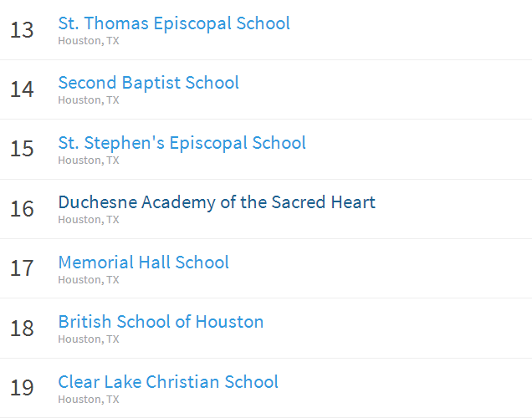This screenshot has height=418, width=532.
Task: Open Duchesne Academy of the Sacred Heart
Action: [217, 202]
